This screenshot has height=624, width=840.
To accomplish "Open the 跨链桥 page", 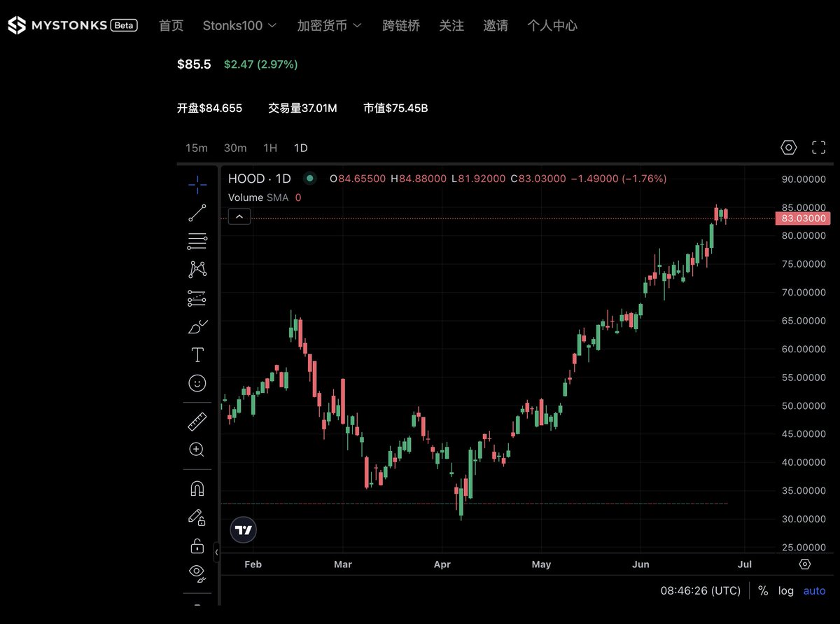I will coord(401,25).
